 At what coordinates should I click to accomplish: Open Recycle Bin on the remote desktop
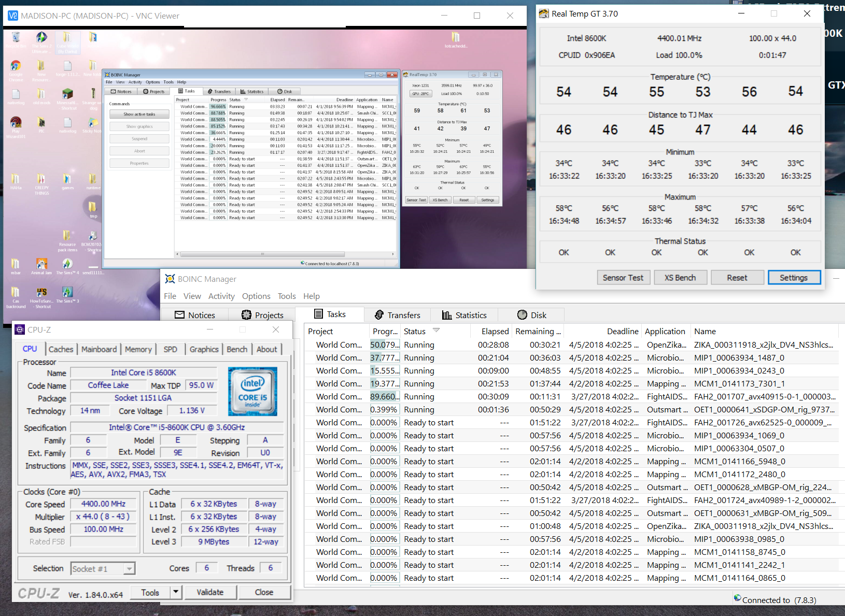[16, 37]
